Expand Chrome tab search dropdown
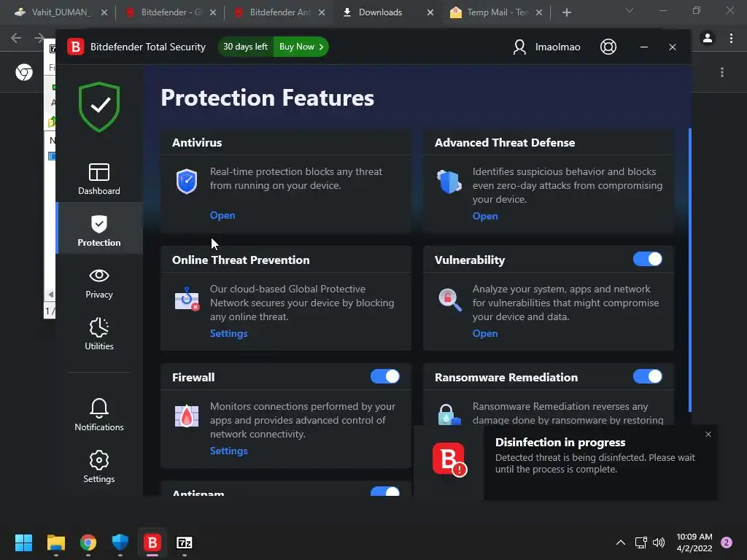747x560 pixels. [x=630, y=10]
